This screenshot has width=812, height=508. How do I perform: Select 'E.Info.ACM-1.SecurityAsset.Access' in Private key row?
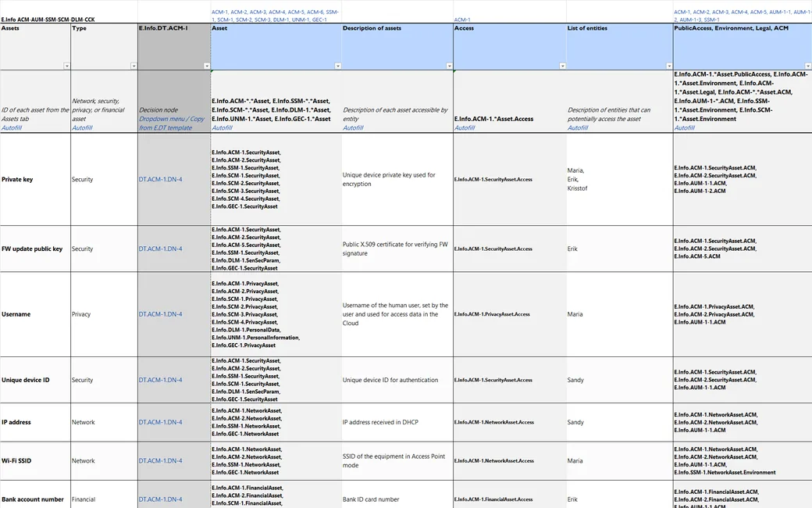[510, 179]
